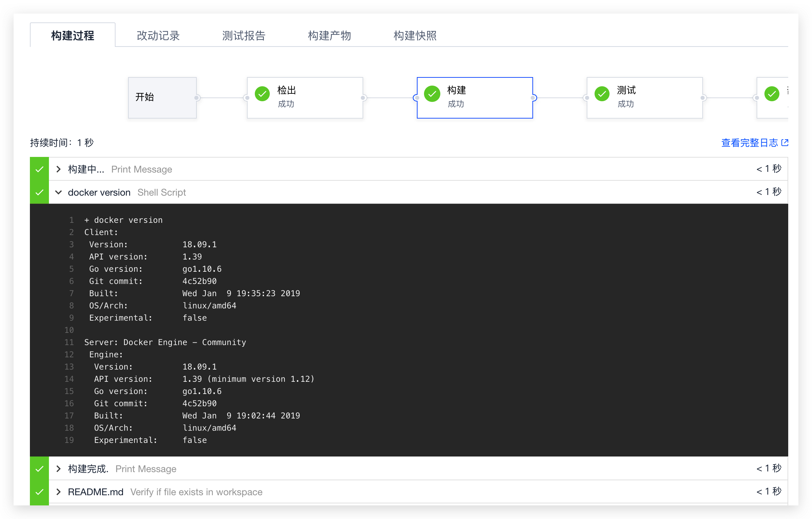Click green status check of 构建中 step
Screen dimensions: 812x519
point(39,169)
